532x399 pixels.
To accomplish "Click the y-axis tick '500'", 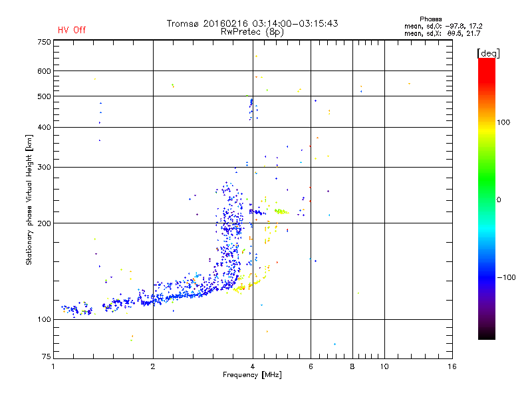I will point(44,96).
